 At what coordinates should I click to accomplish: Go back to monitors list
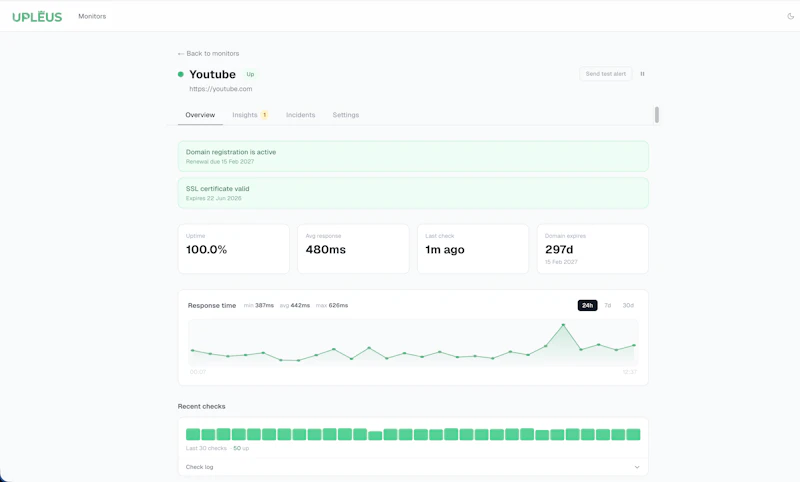[x=208, y=54]
